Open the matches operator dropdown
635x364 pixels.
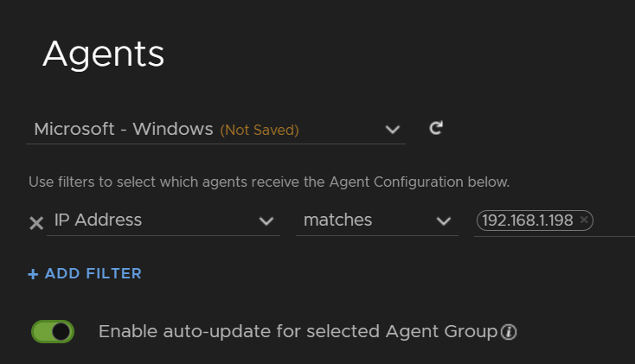point(377,220)
